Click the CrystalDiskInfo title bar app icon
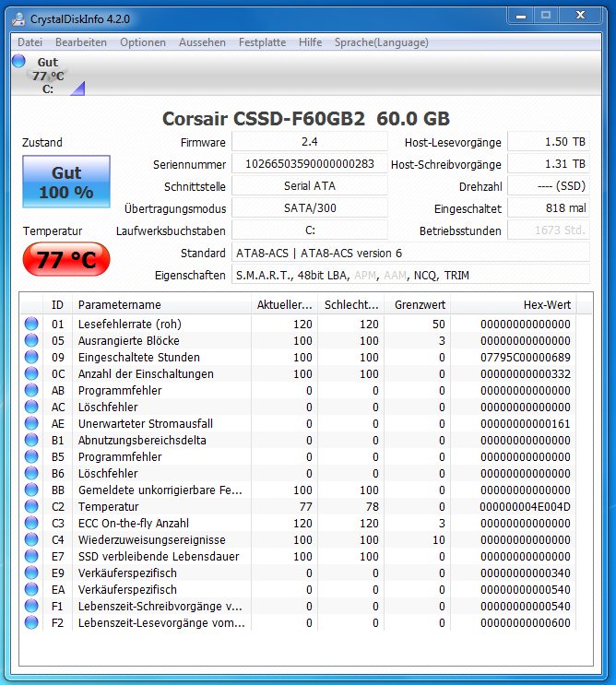616x685 pixels. point(18,18)
